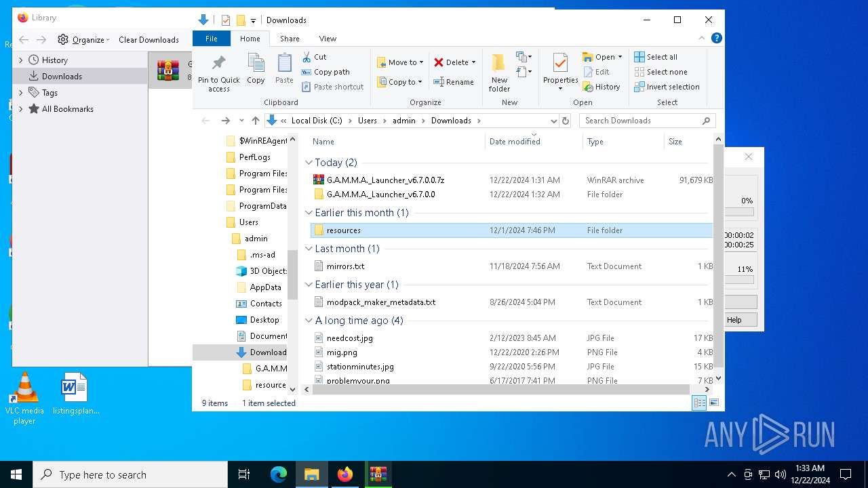Click Edit in the Open group
868x488 pixels.
tap(596, 72)
